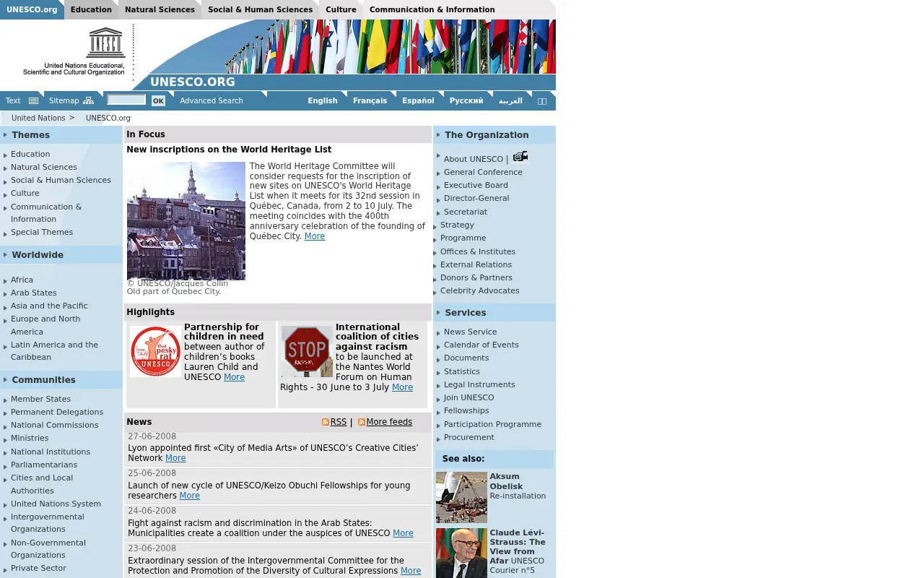Expand the Services section arrow
Image resolution: width=924 pixels, height=578 pixels.
pos(438,313)
